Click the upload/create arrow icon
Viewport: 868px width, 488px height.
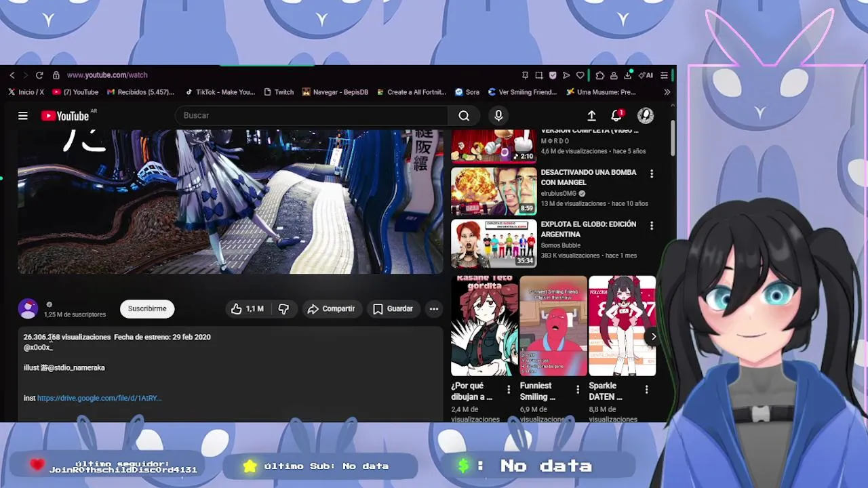591,116
